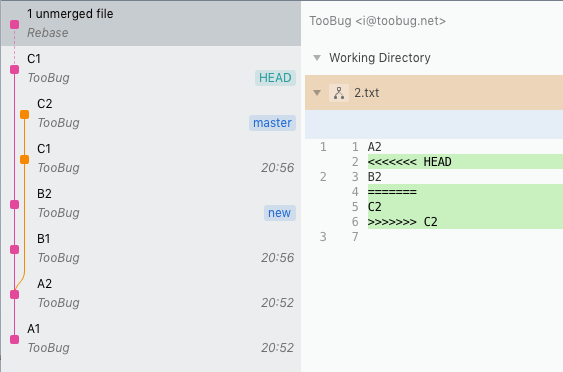Click the new branch badge
563x372 pixels.
pyautogui.click(x=280, y=213)
